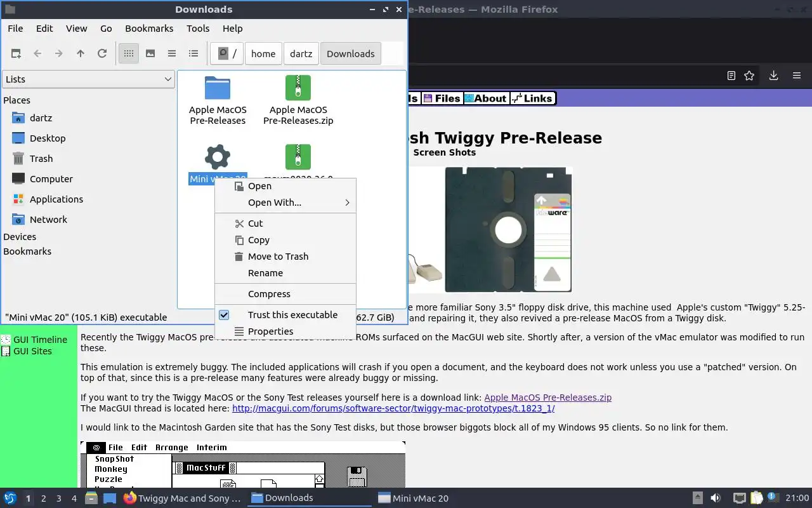Image resolution: width=812 pixels, height=508 pixels.
Task: Open Help menu in file manager
Action: tap(233, 29)
